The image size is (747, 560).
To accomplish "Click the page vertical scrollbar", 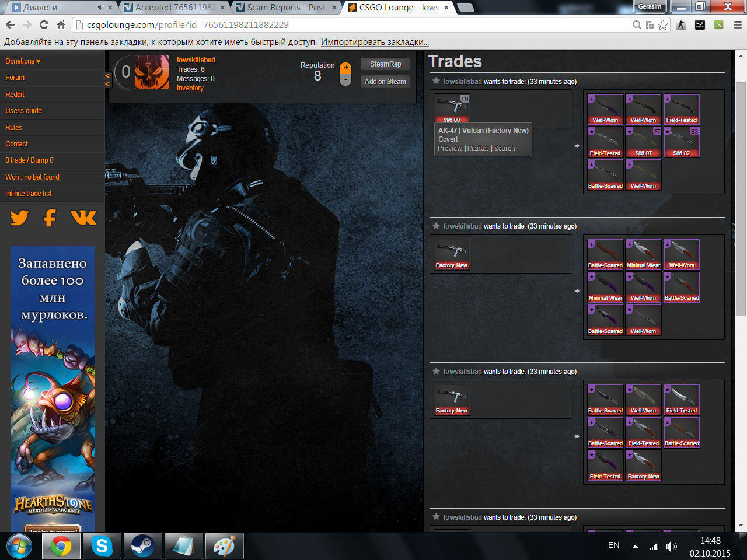I will point(741,198).
